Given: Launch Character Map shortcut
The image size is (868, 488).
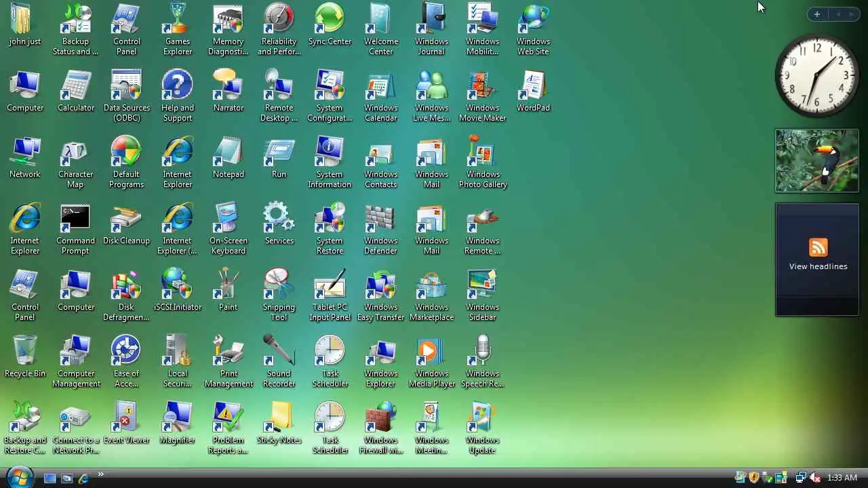Looking at the screenshot, I should 76,163.
